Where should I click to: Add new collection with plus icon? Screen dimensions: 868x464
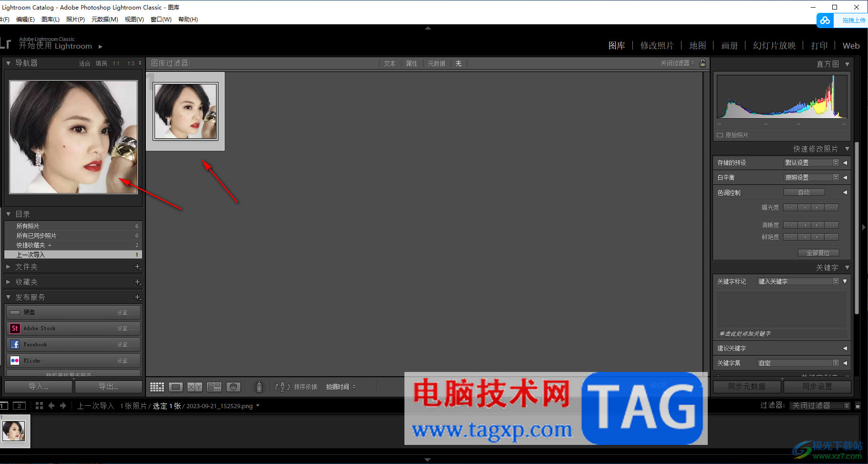coord(138,282)
